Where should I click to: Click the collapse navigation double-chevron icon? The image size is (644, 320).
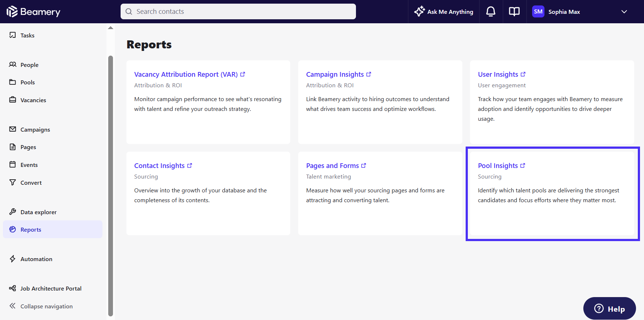tap(13, 306)
